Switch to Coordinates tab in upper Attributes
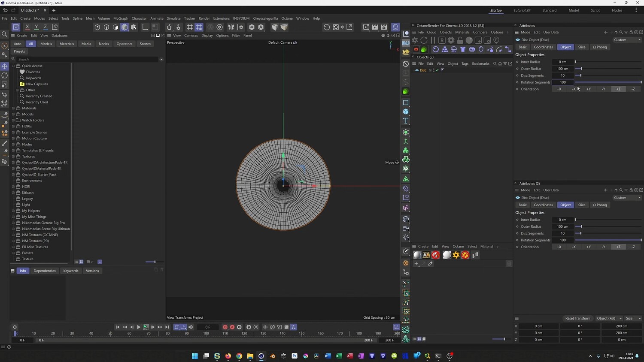The width and height of the screenshot is (644, 362). click(x=543, y=47)
